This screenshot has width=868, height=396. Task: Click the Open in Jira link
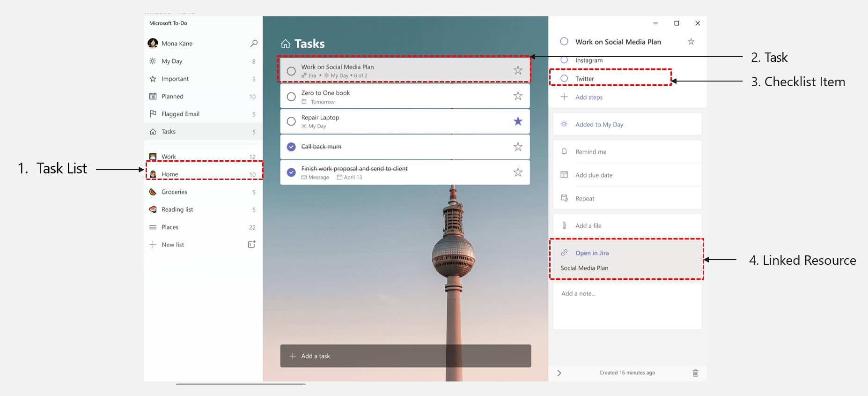pyautogui.click(x=592, y=253)
